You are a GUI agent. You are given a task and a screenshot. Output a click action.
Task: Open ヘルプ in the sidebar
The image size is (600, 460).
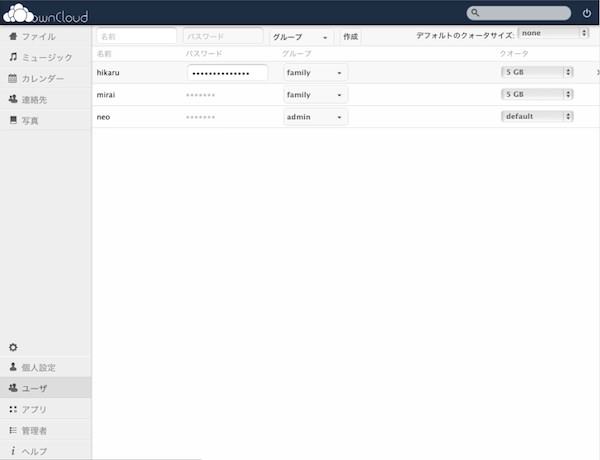tap(46, 451)
